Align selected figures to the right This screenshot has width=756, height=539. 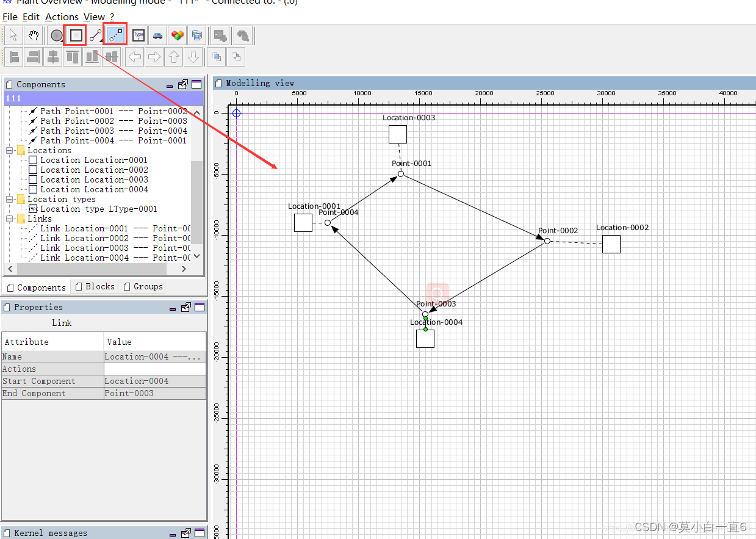coord(34,57)
